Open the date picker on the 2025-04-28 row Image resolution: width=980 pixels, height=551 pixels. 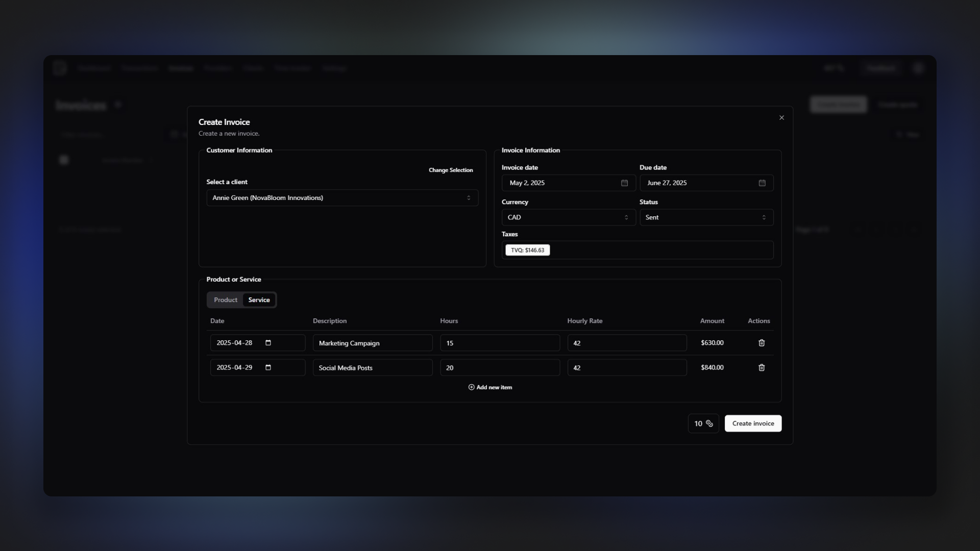pyautogui.click(x=269, y=342)
